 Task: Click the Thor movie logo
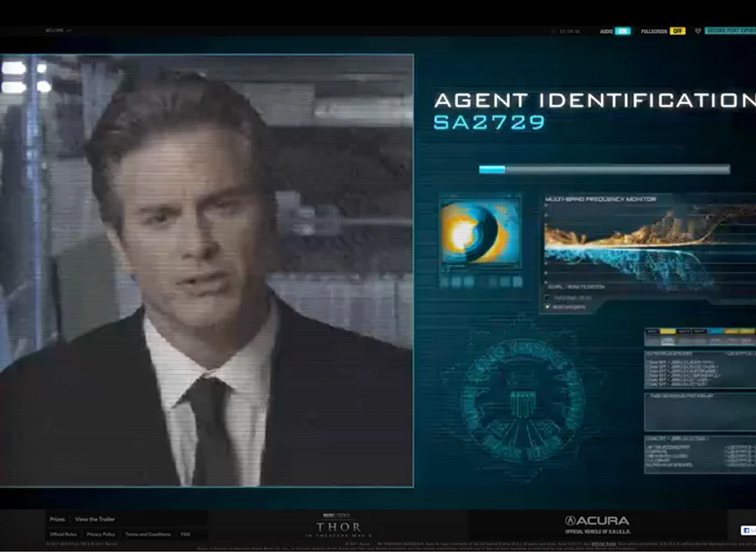click(339, 526)
